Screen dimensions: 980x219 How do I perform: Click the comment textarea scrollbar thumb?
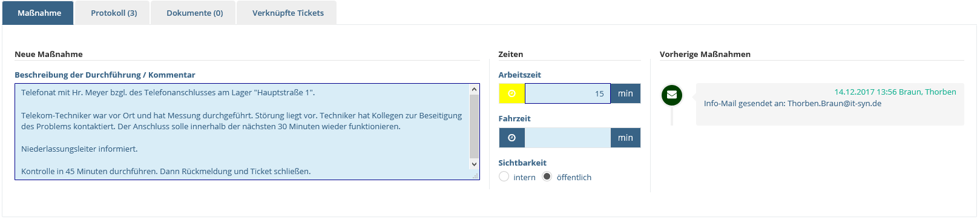tap(474, 127)
